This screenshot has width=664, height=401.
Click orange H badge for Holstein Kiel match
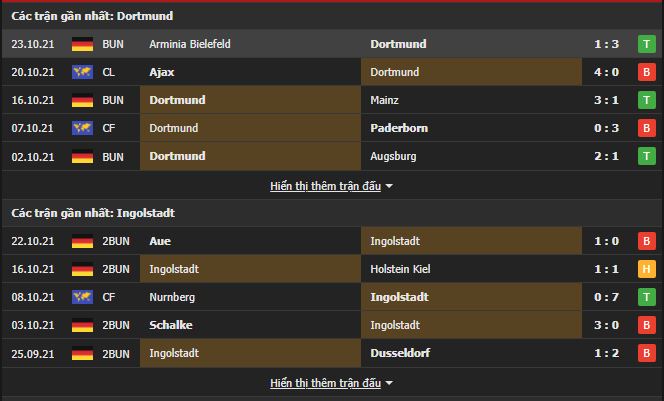(x=646, y=269)
